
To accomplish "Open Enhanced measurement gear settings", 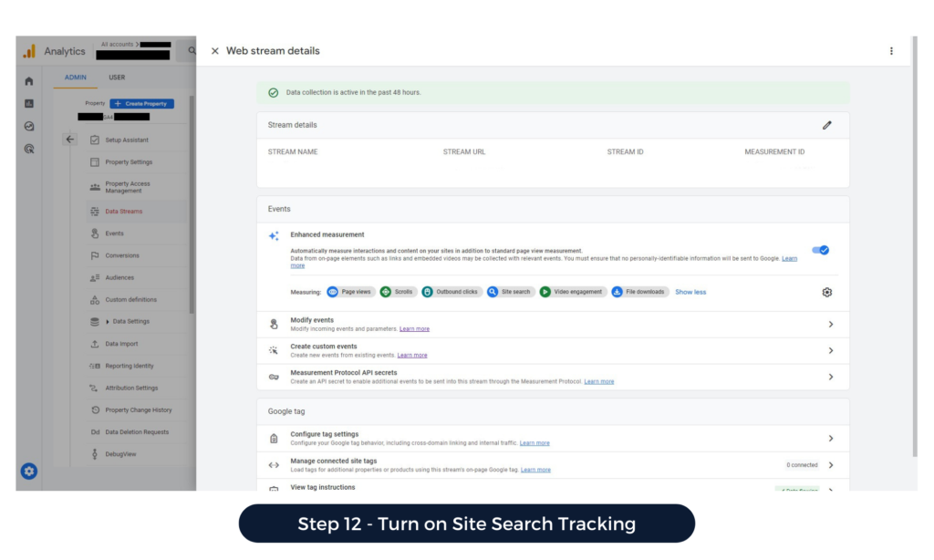I will (x=826, y=292).
